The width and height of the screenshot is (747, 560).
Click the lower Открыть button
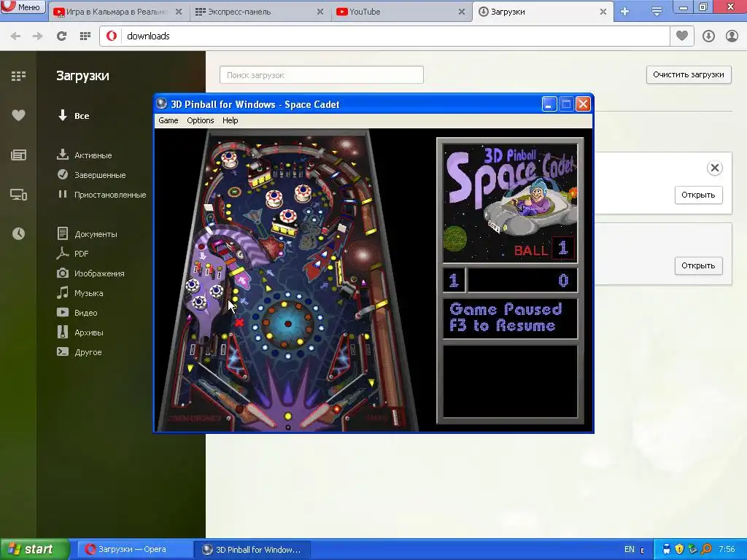point(698,265)
